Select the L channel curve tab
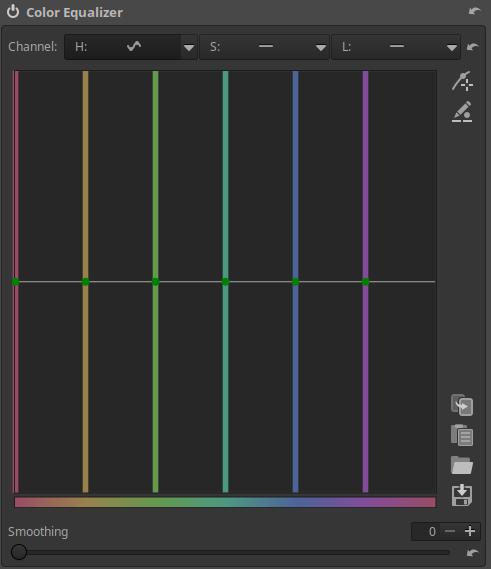This screenshot has height=569, width=491. [x=388, y=47]
